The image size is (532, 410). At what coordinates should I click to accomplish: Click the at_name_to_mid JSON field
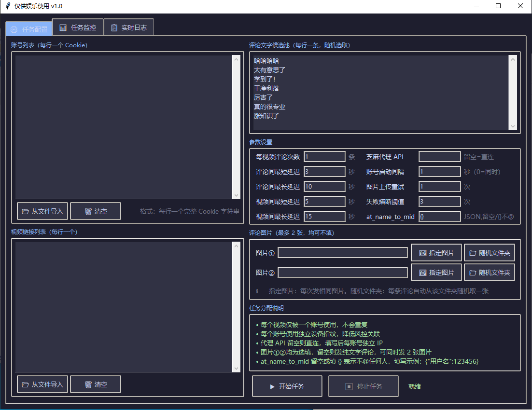[x=439, y=217]
